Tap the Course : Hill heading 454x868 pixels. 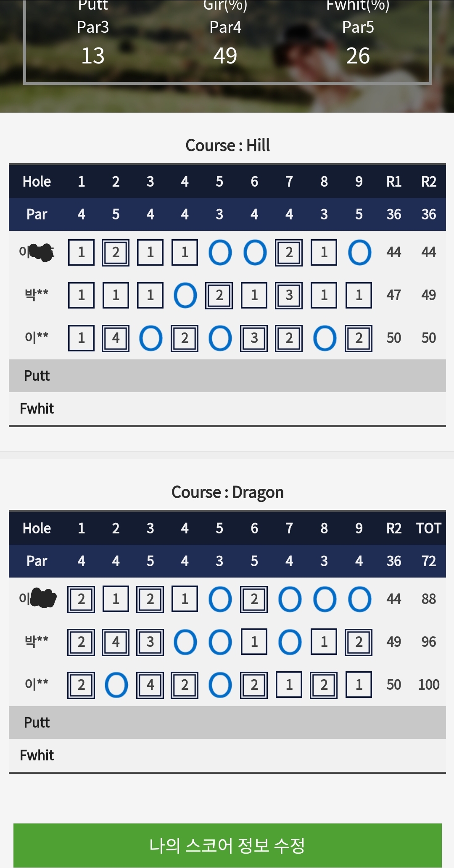[x=227, y=145]
